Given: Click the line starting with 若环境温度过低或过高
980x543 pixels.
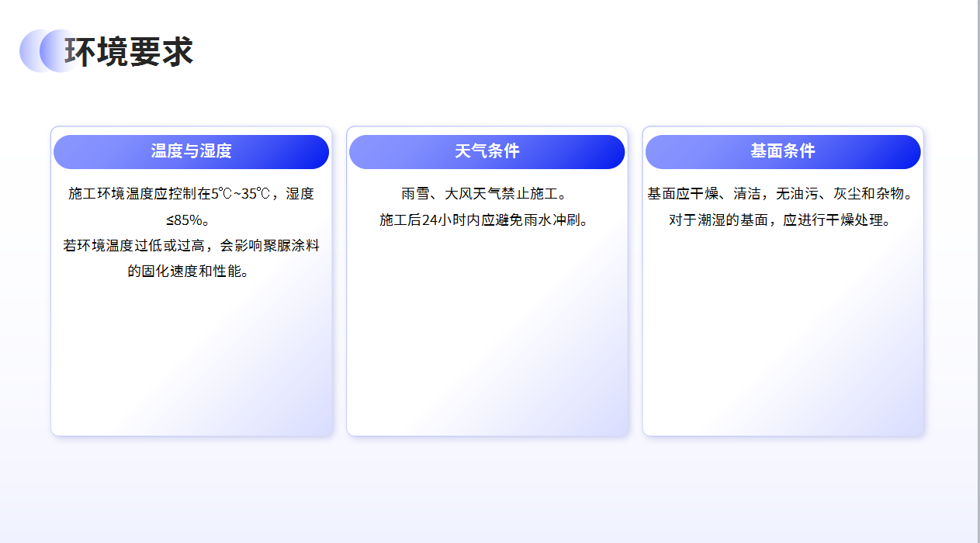Looking at the screenshot, I should [191, 246].
